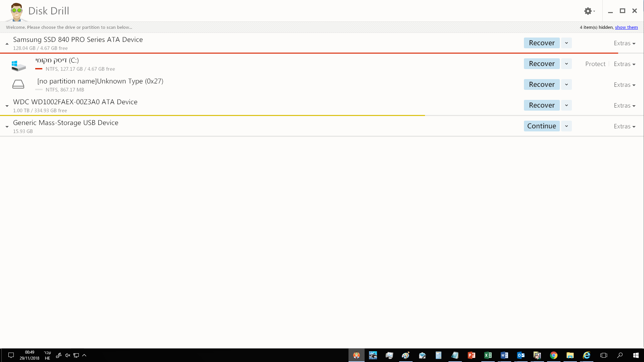Open Extras menu for the unnamed partition
This screenshot has height=362, width=644.
pyautogui.click(x=625, y=85)
